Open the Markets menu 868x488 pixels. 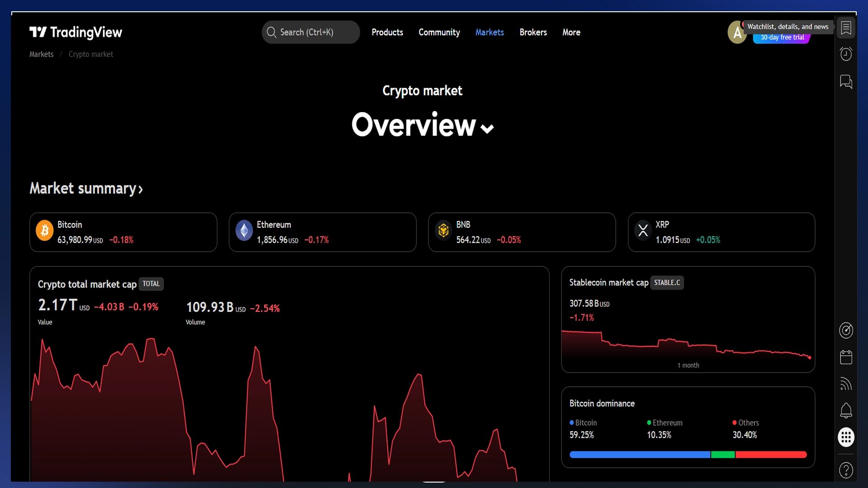point(489,32)
